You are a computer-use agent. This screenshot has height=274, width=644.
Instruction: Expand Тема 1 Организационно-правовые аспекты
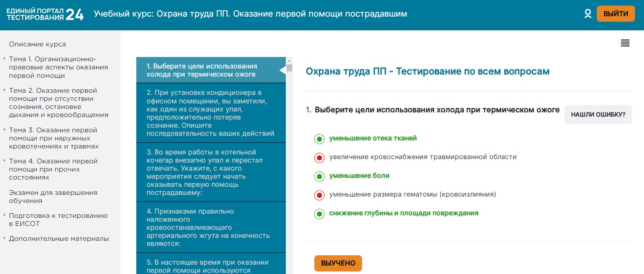click(58, 67)
